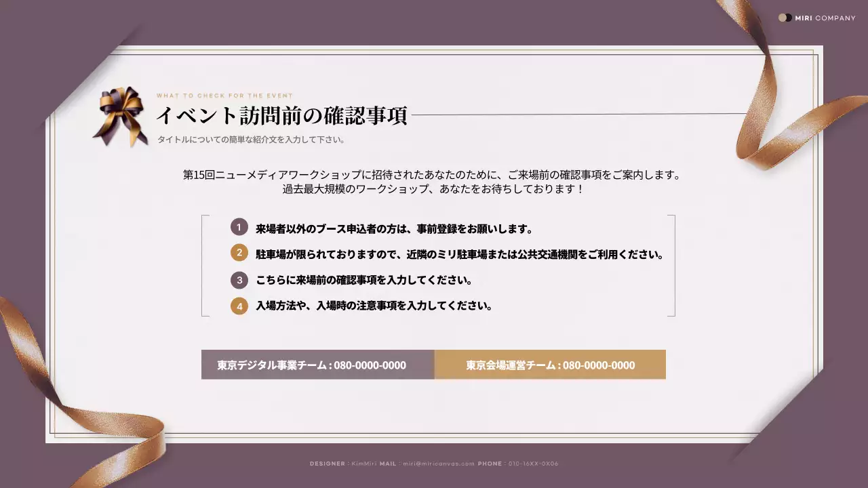Viewport: 868px width, 488px height.
Task: Select the item about 駐車場 parking
Action: pyautogui.click(x=460, y=253)
